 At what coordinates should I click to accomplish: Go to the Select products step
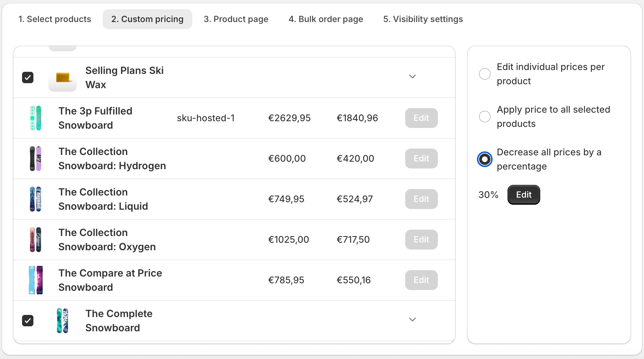click(x=55, y=19)
